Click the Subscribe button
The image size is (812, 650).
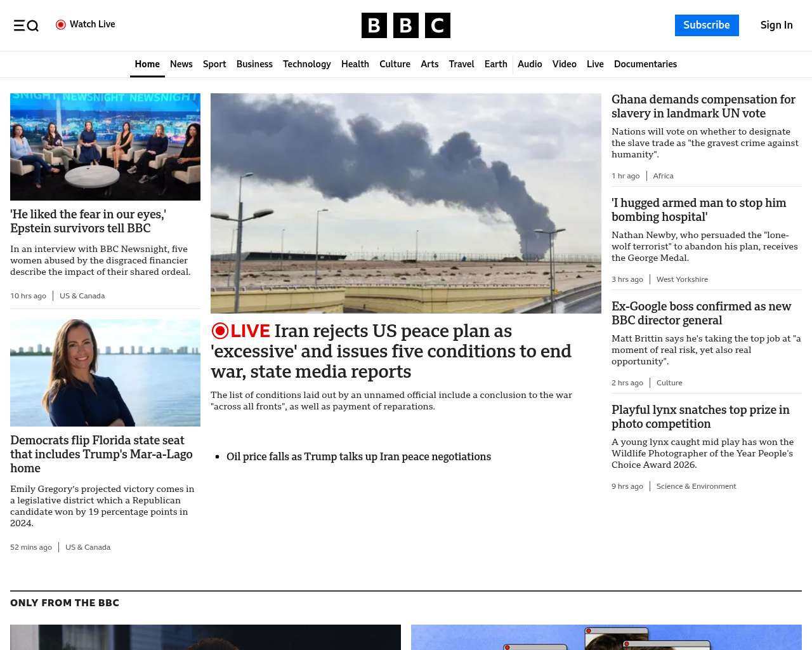(707, 25)
